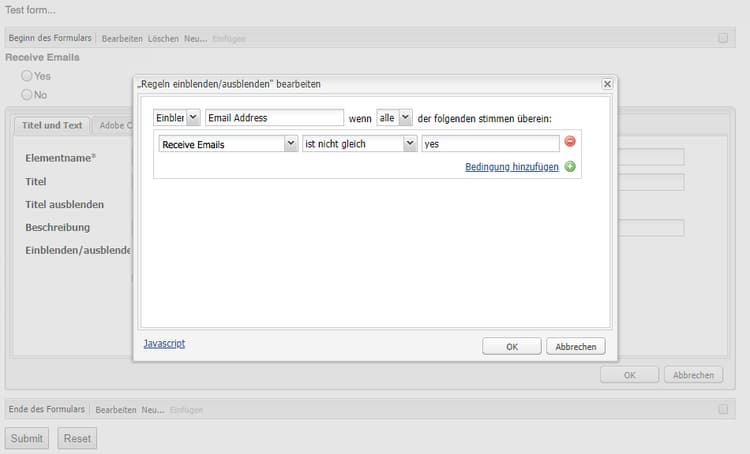Open the Javascript link in dialog
The image size is (750, 454).
pos(164,343)
